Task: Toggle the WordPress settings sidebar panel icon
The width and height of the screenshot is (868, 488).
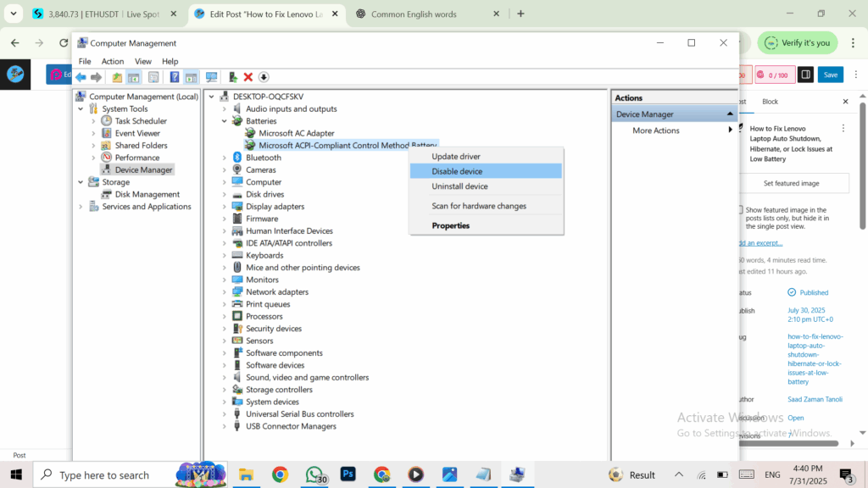Action: coord(805,75)
